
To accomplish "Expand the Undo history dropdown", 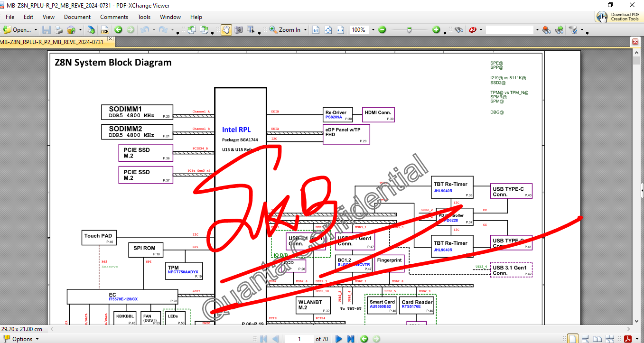I will point(153,30).
